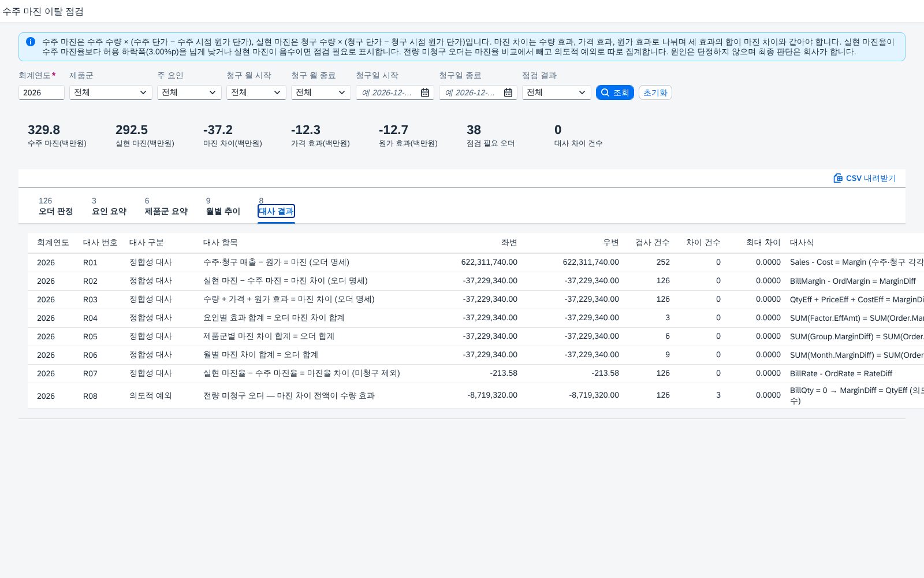This screenshot has width=924, height=578.
Task: Click the 차이 건수 column header
Action: click(703, 243)
